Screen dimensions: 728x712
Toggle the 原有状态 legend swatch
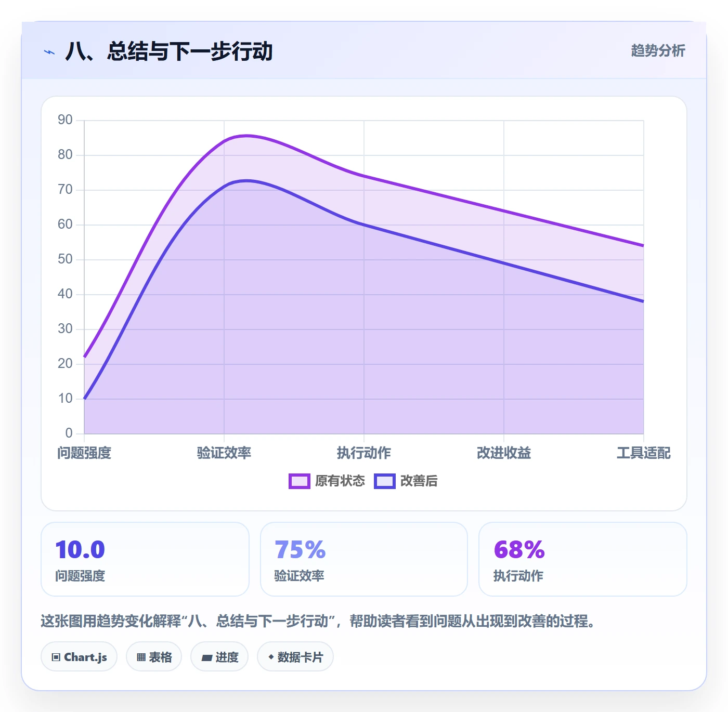pyautogui.click(x=299, y=481)
